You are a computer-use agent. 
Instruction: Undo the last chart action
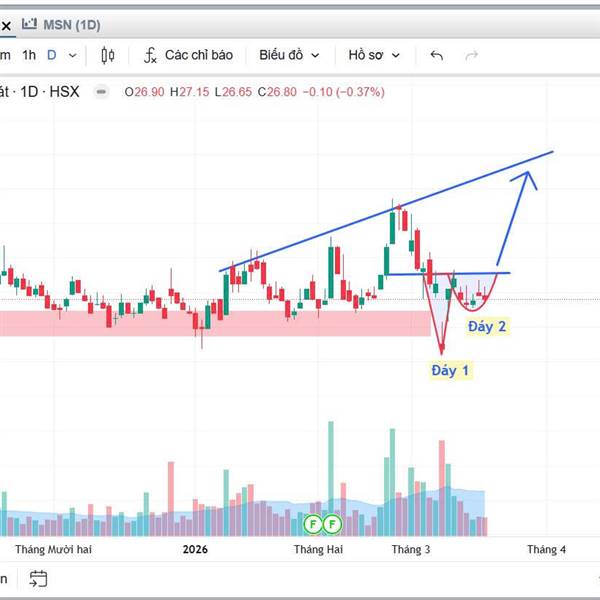tap(437, 55)
